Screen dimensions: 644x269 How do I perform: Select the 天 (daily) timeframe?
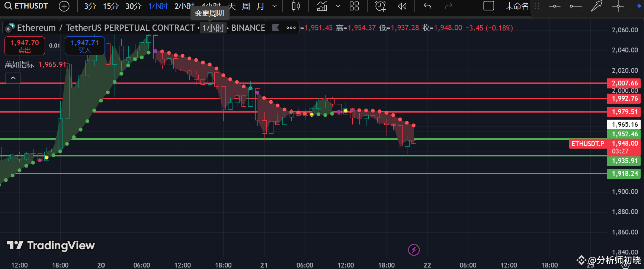(231, 6)
